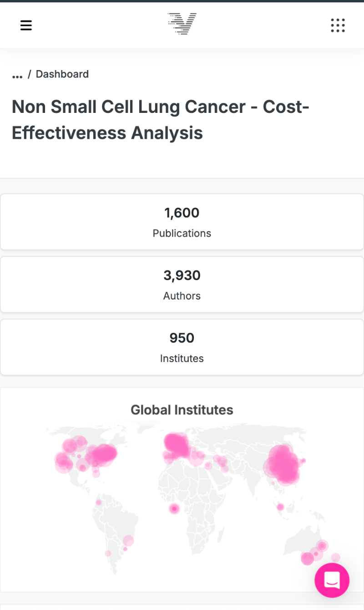
Task: Click the southern Brazil institute bubble
Action: coord(128,541)
